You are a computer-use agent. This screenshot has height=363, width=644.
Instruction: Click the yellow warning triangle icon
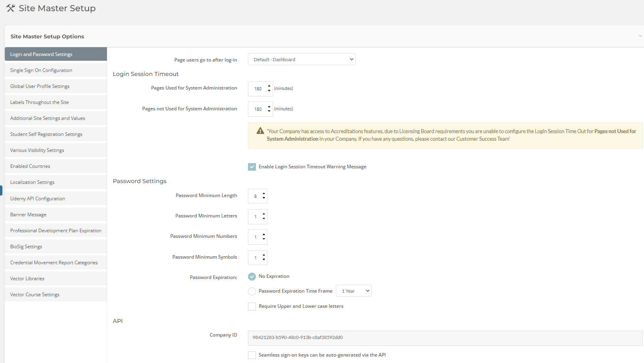pyautogui.click(x=260, y=131)
